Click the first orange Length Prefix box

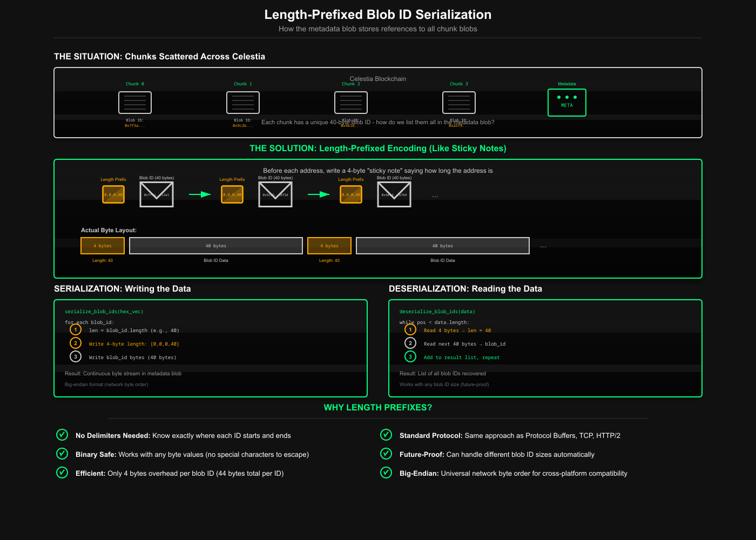[113, 194]
